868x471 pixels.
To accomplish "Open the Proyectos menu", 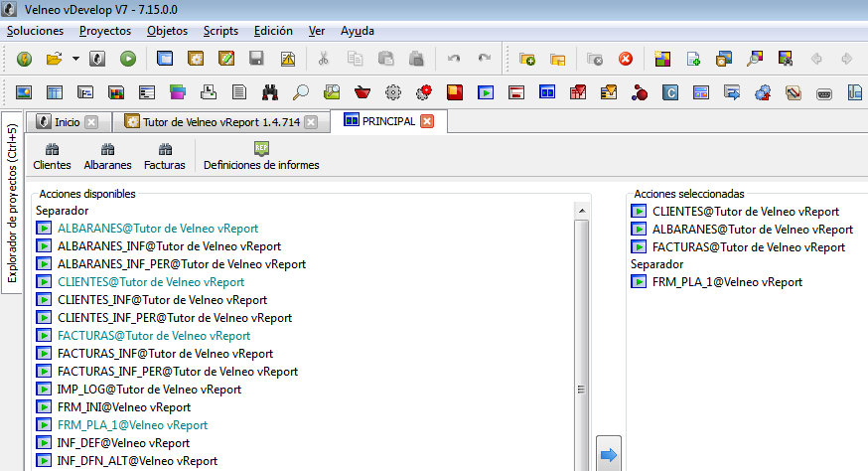I will coord(105,31).
